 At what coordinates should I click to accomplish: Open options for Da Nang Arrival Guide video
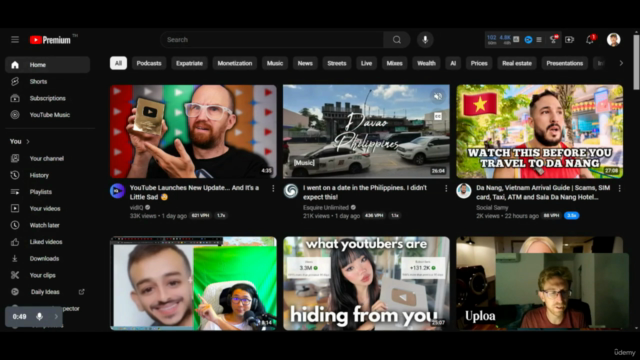pyautogui.click(x=620, y=188)
